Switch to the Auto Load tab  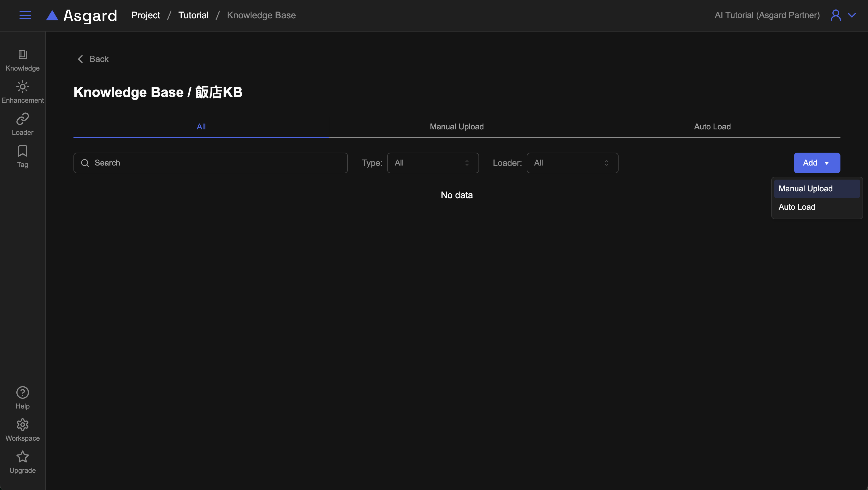712,127
